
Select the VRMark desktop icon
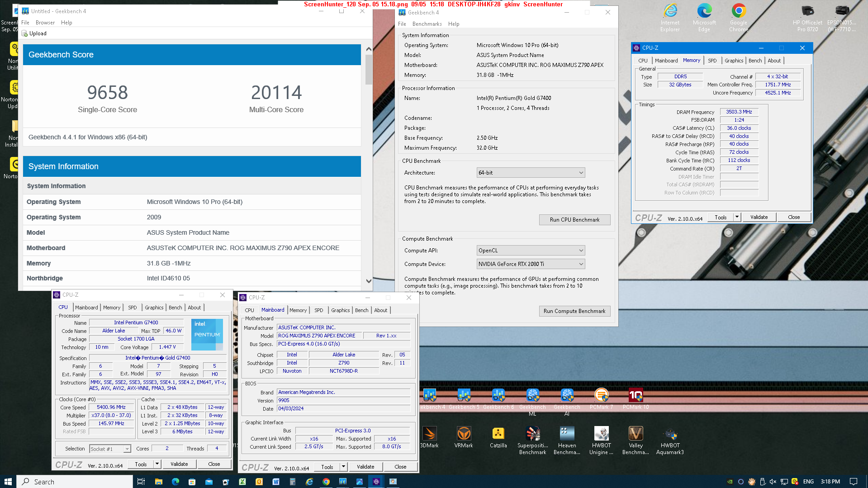pos(464,437)
